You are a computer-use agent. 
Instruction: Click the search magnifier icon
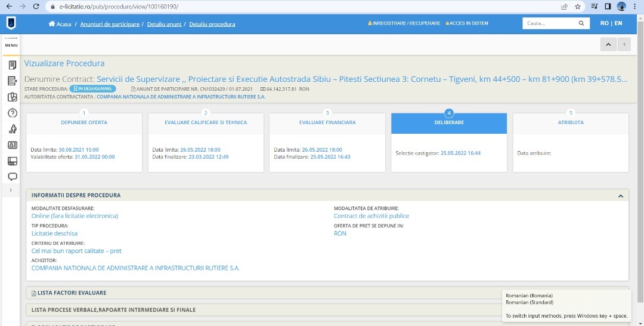click(581, 23)
